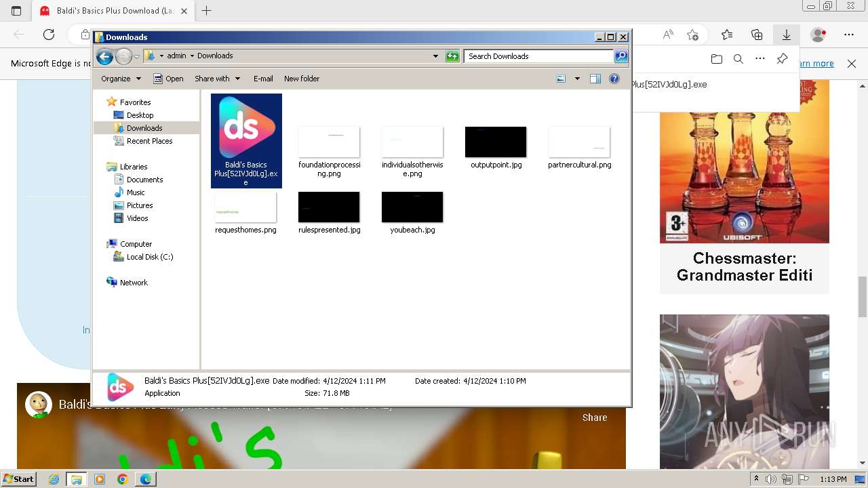Toggle the preview pane icon

coord(595,79)
